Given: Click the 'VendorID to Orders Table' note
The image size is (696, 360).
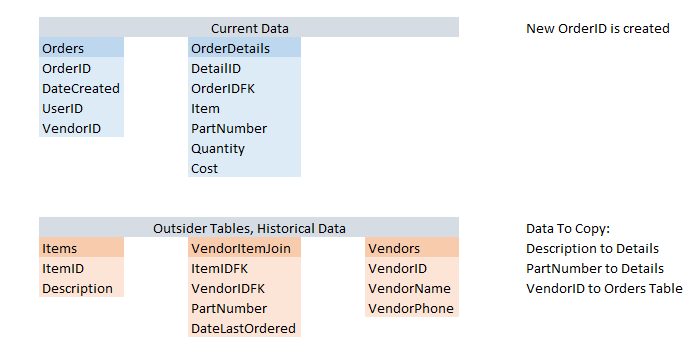Looking at the screenshot, I should point(604,289).
